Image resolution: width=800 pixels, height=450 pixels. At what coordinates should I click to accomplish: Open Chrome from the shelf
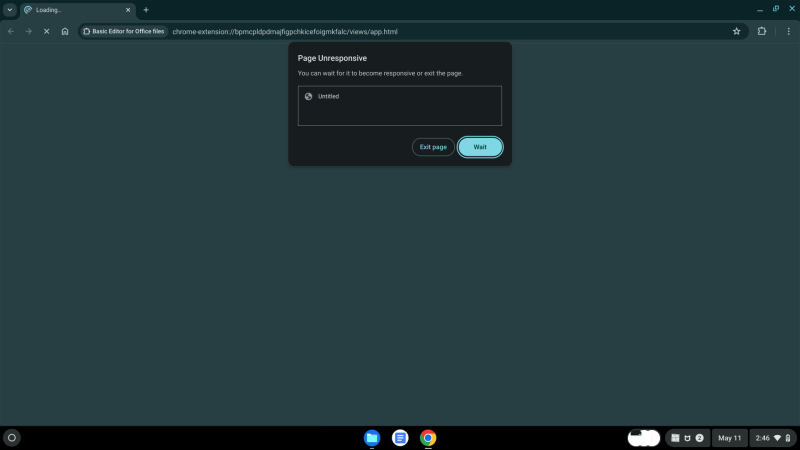[428, 438]
